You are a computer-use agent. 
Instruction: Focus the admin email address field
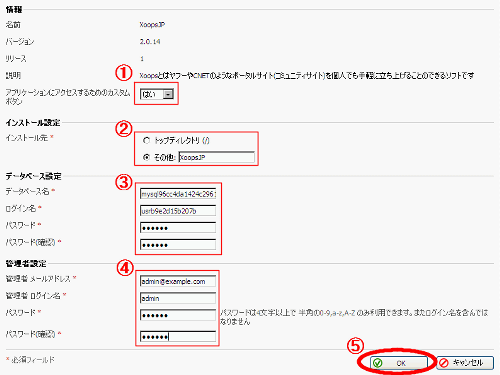[x=178, y=281]
